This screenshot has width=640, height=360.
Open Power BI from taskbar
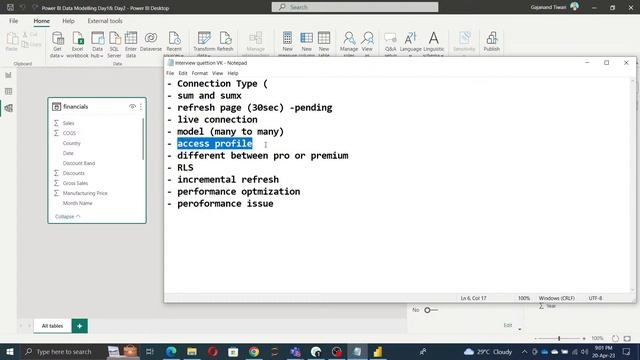point(378,351)
